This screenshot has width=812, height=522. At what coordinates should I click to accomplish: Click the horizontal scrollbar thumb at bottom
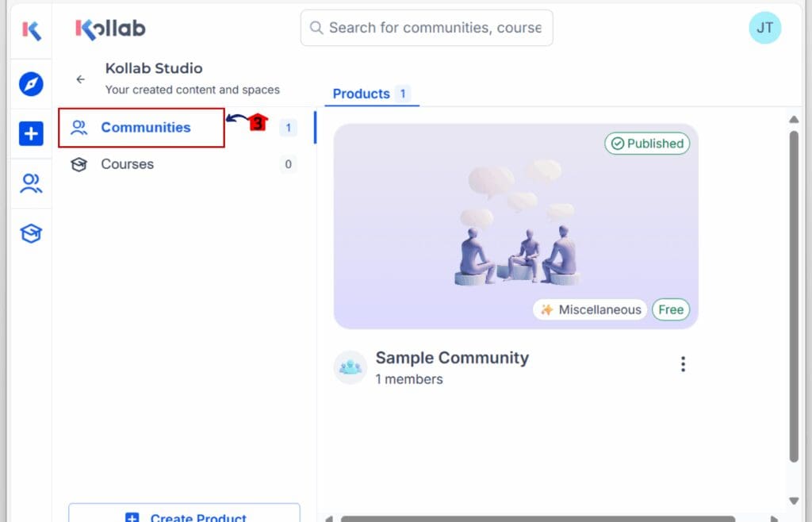(x=538, y=519)
